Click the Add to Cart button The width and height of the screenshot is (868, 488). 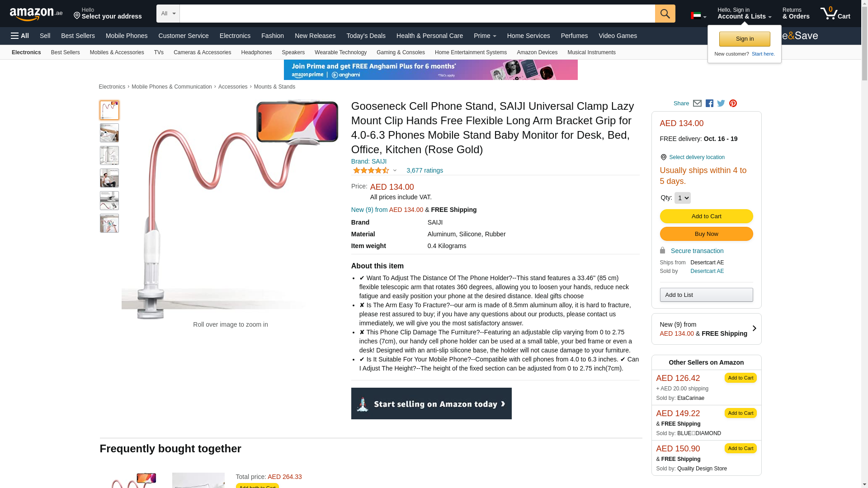706,216
